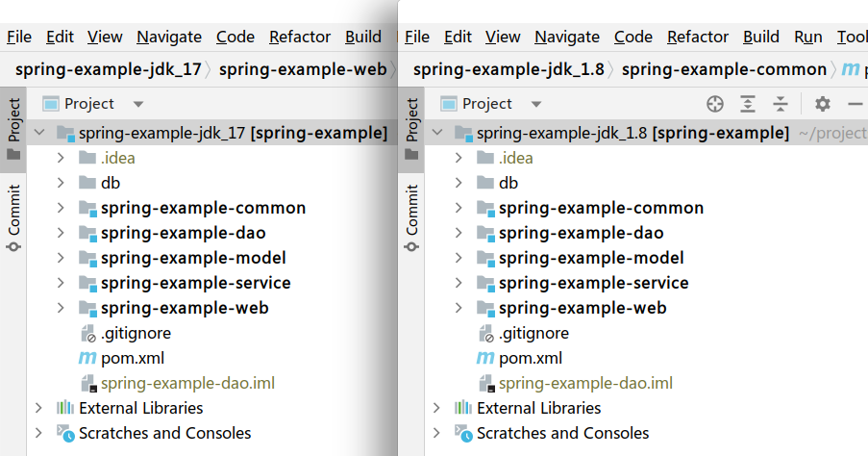Expand Scratches and Consoles in right window

click(x=436, y=433)
